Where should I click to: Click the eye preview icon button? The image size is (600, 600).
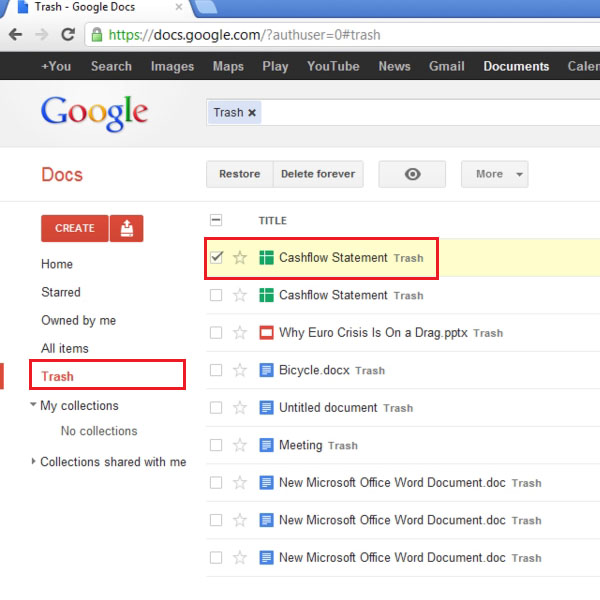pyautogui.click(x=412, y=174)
